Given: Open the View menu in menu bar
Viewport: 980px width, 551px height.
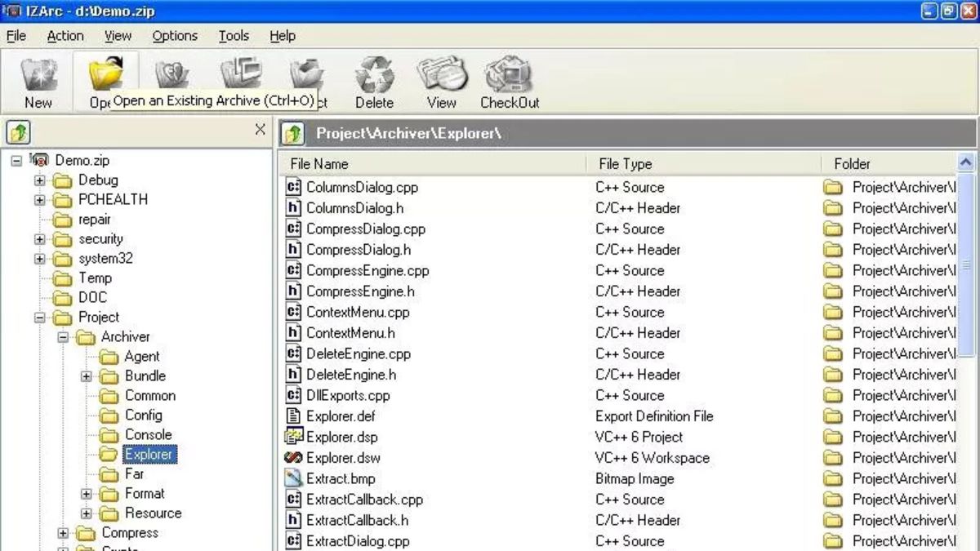Looking at the screenshot, I should tap(118, 36).
